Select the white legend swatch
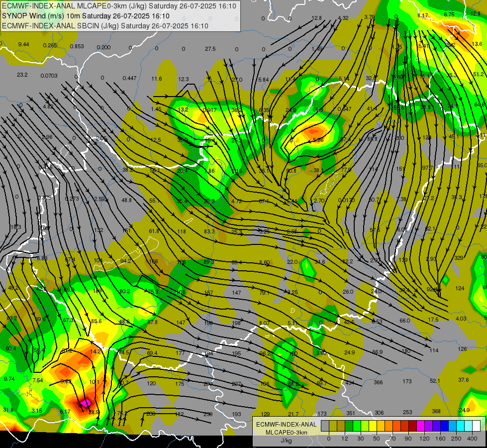This screenshot has width=487, height=448. click(477, 426)
